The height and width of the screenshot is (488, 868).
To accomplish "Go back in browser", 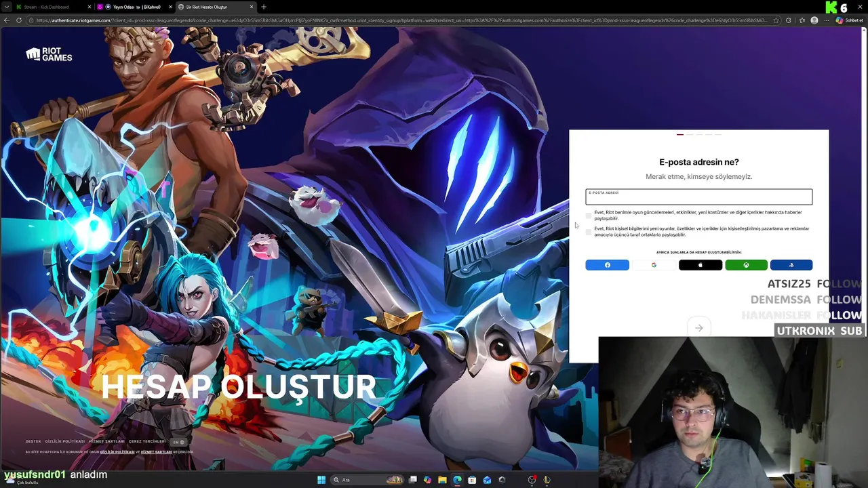I will (7, 20).
